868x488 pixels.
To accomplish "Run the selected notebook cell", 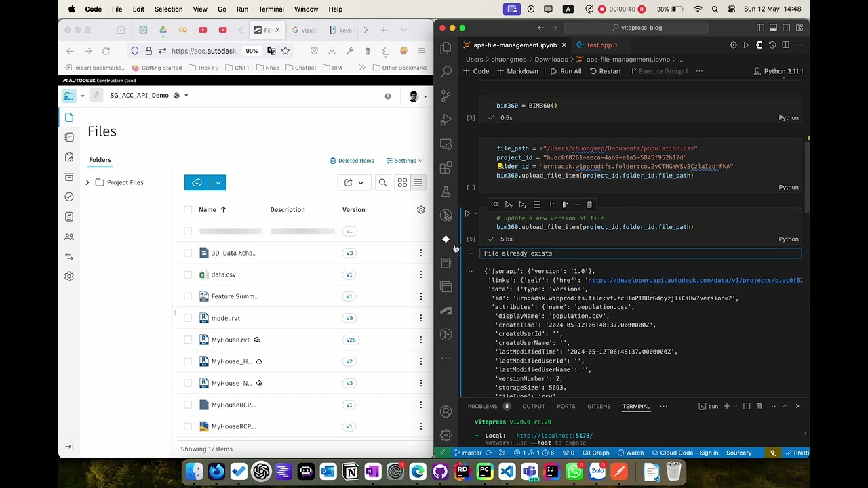I will pos(467,213).
